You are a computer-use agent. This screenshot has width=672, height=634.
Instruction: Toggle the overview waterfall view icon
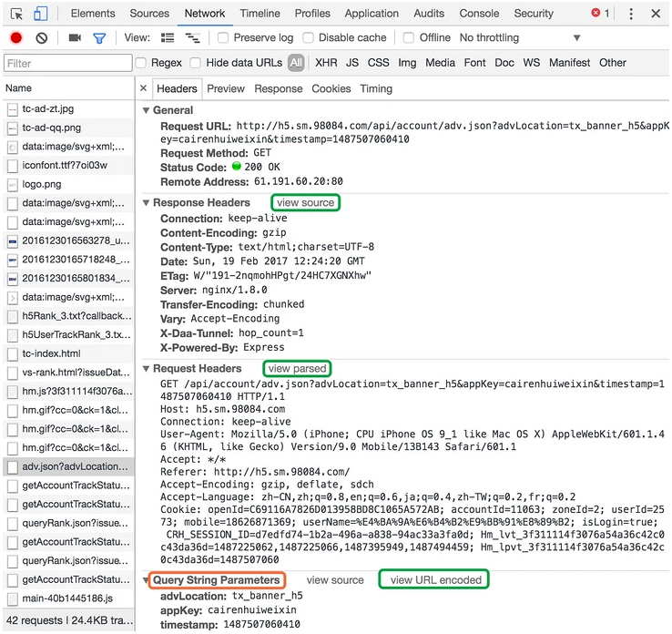pyautogui.click(x=192, y=38)
